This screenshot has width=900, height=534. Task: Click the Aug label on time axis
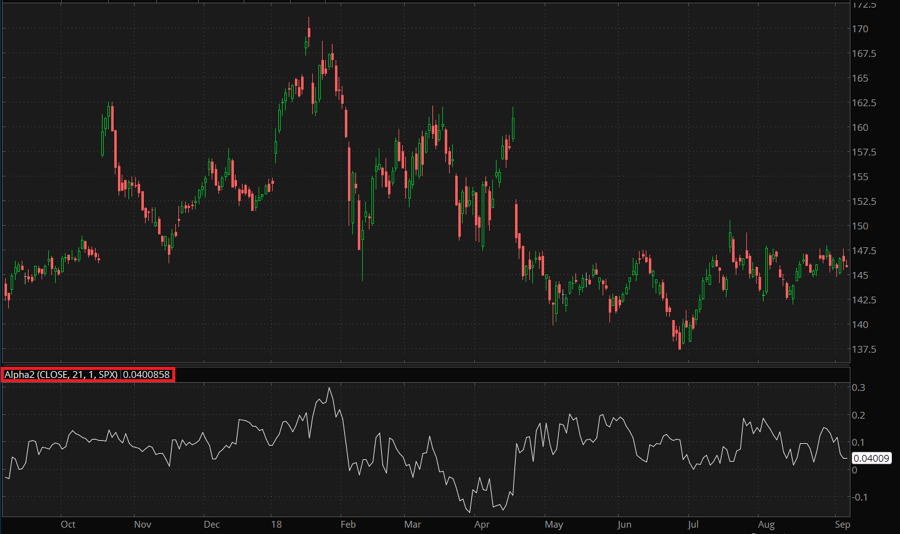[766, 524]
